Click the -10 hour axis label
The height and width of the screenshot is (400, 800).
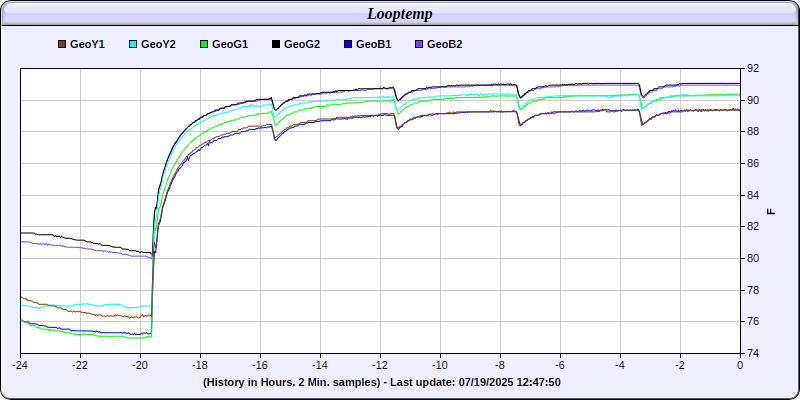click(x=440, y=365)
